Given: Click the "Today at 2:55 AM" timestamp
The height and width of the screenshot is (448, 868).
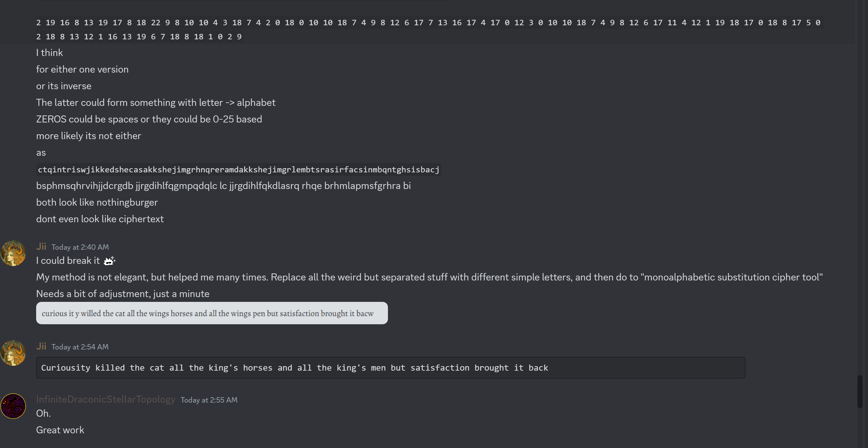Looking at the screenshot, I should 209,400.
